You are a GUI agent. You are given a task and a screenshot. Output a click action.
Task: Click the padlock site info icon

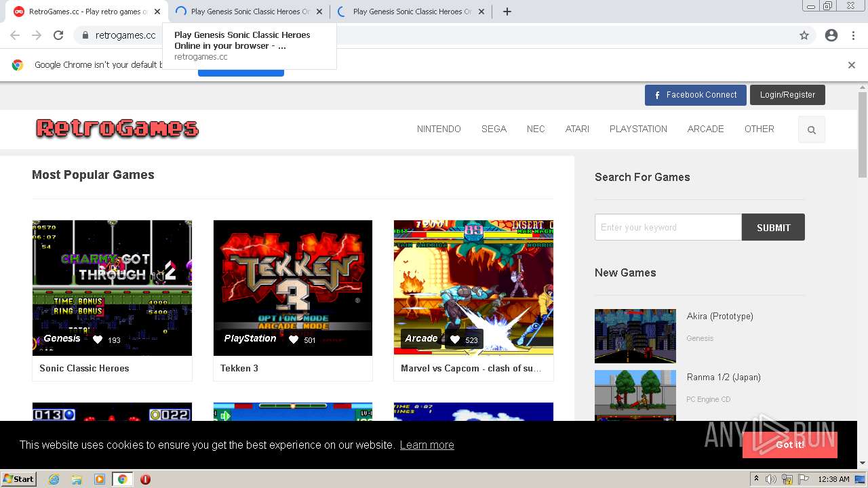coord(85,35)
